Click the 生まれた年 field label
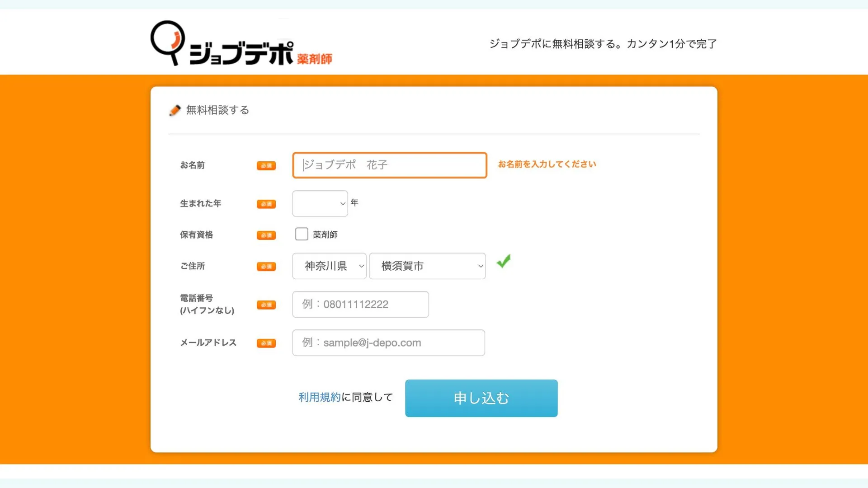 201,204
